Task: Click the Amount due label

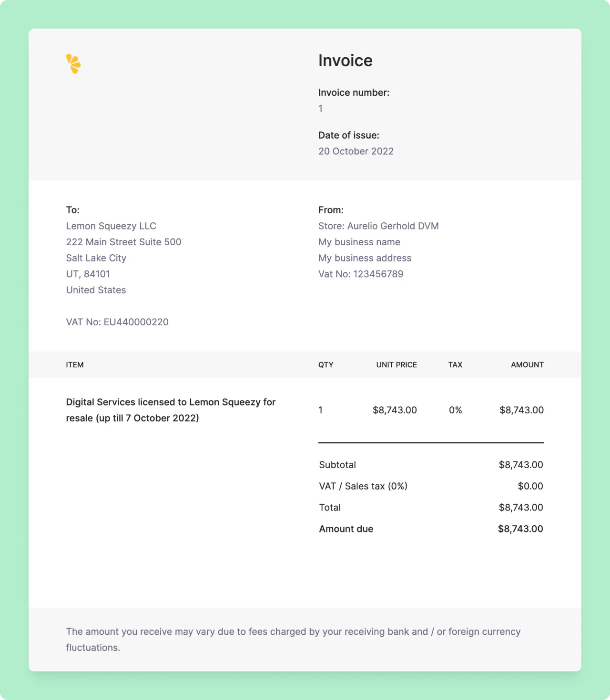Action: point(346,529)
